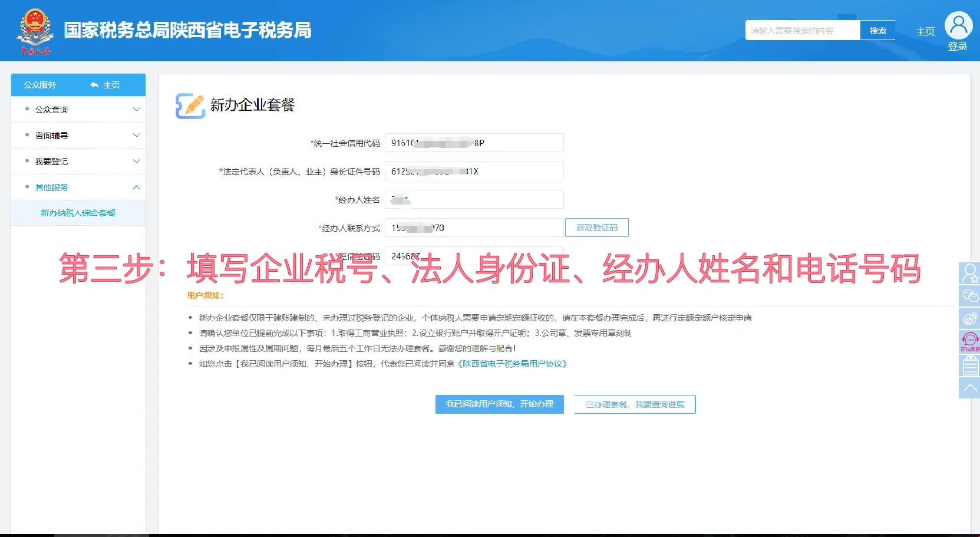
Task: Open the 陕西省电子税务局用户协议 link
Action: 512,364
